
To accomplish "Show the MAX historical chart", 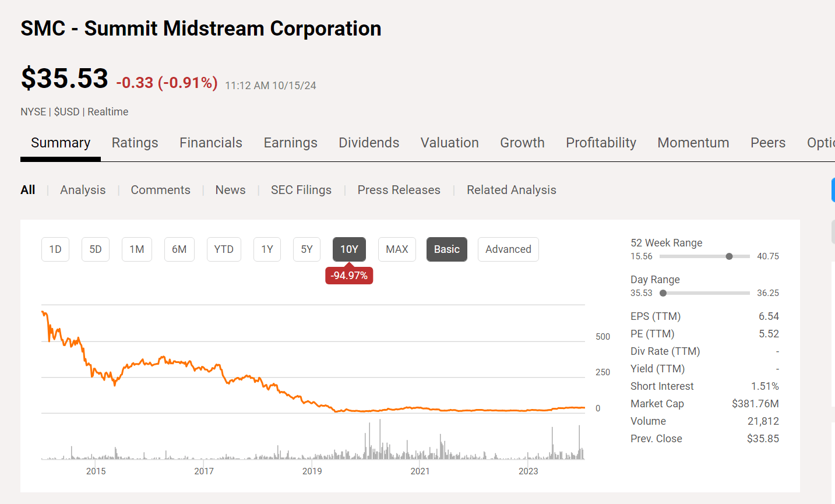I will click(x=397, y=249).
